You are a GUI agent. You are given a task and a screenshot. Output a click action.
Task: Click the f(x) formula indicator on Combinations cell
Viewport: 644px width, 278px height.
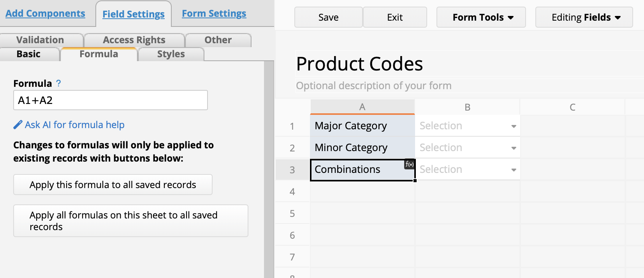coord(409,164)
